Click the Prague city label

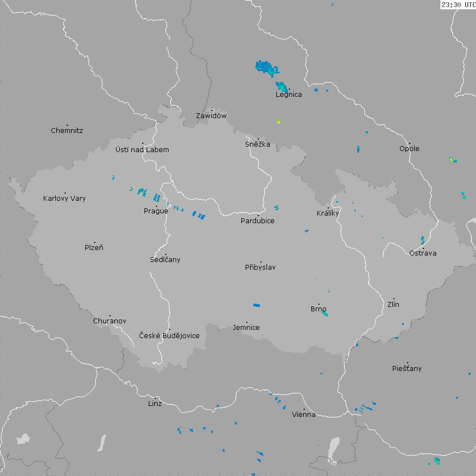(x=156, y=211)
